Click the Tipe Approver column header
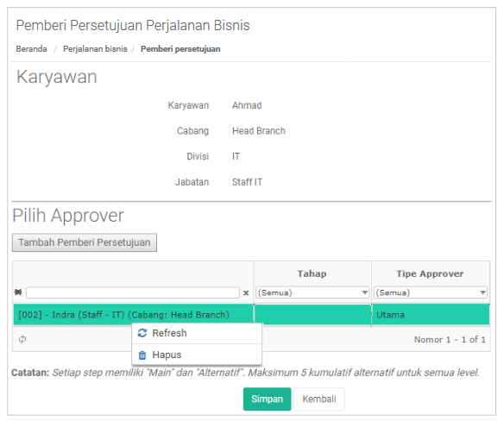 pyautogui.click(x=431, y=273)
